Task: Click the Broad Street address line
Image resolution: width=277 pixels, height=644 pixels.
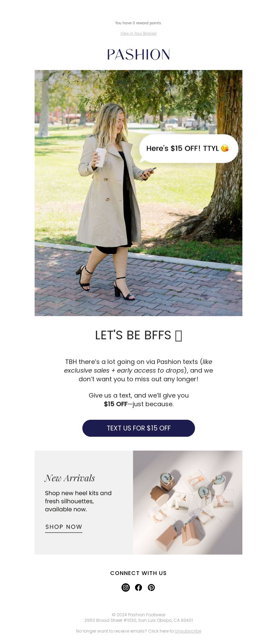Action: pyautogui.click(x=138, y=620)
